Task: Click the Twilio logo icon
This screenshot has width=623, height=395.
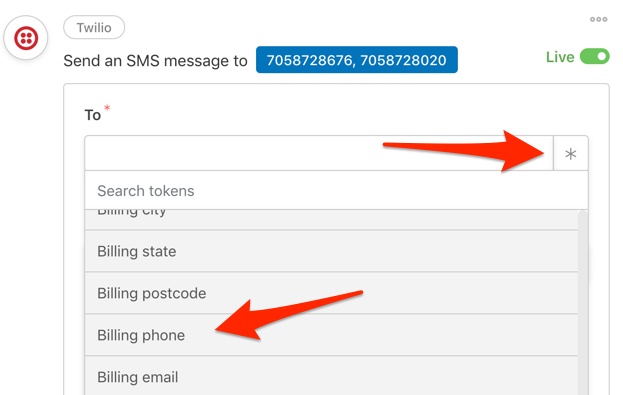Action: click(x=26, y=38)
